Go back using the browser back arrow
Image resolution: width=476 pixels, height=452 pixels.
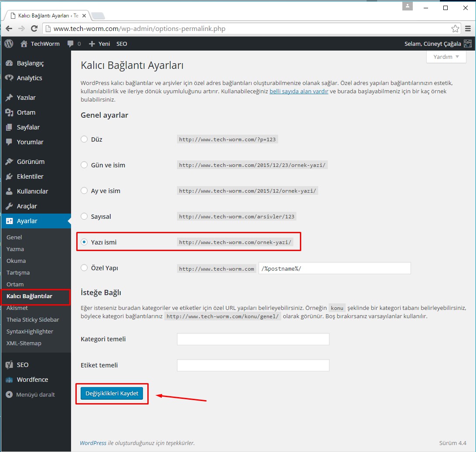[x=9, y=29]
